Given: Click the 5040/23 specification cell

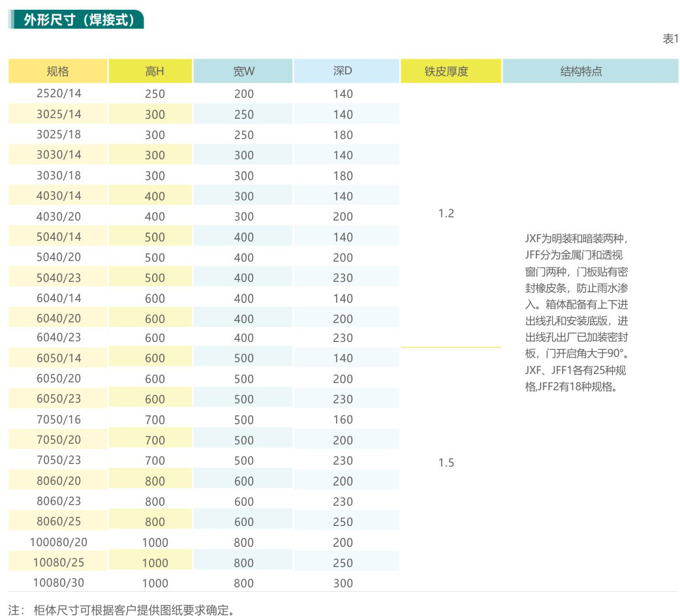Looking at the screenshot, I should tap(59, 277).
